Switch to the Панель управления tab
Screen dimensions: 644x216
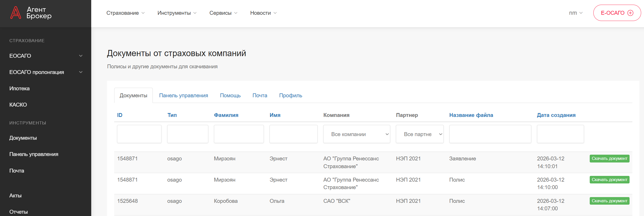point(183,95)
